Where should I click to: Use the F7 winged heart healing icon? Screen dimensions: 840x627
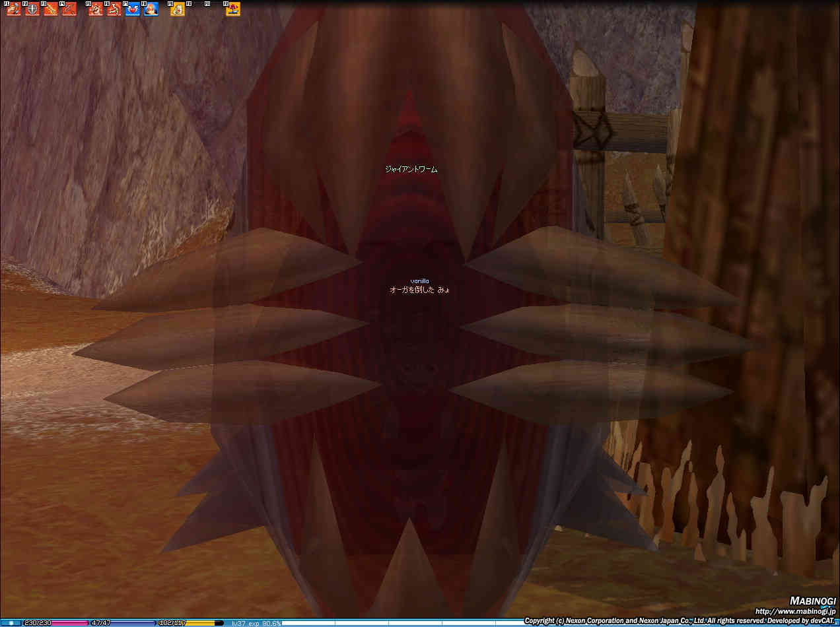[x=133, y=9]
